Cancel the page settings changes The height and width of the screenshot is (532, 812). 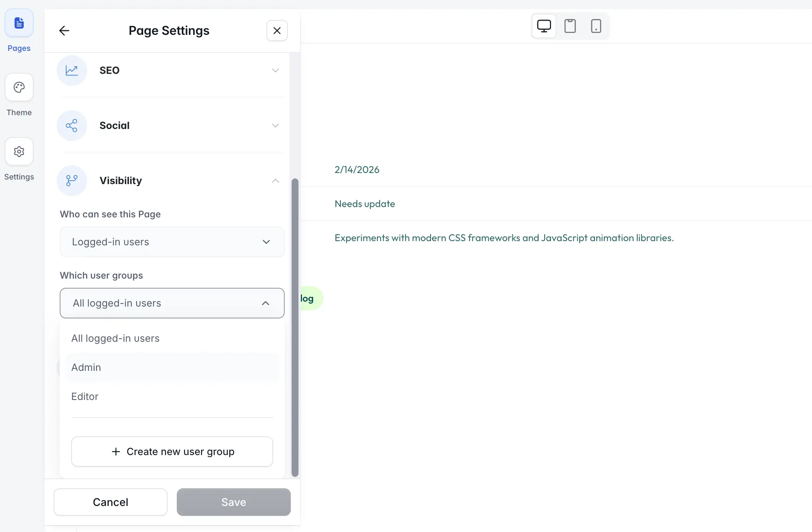click(111, 502)
